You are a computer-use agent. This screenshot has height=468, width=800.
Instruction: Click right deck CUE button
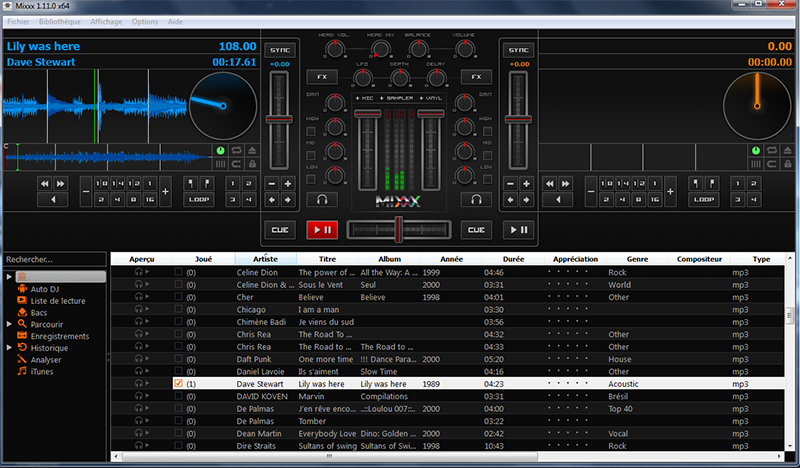(476, 230)
